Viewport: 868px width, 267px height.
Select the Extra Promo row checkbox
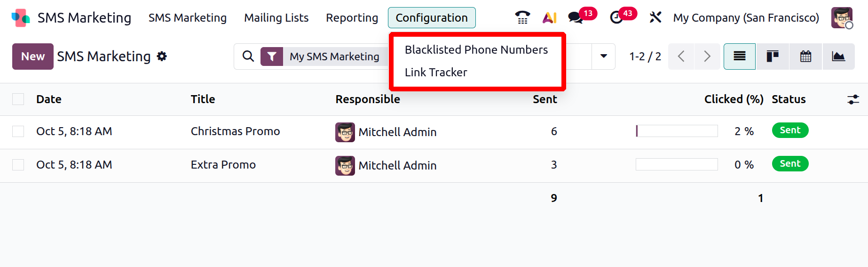(18, 165)
